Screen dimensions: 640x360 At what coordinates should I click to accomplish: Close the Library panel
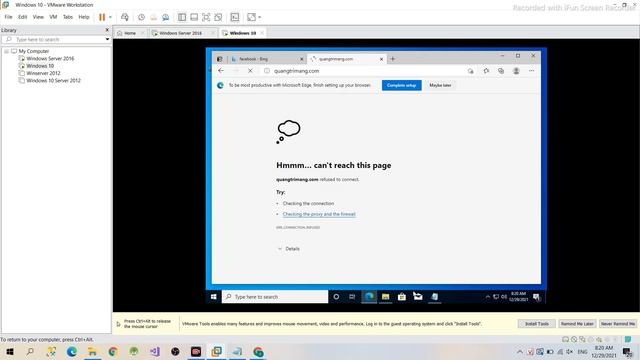107,30
